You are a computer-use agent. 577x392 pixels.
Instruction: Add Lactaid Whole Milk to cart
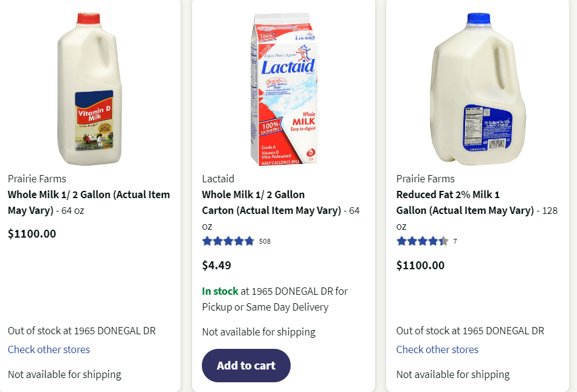(x=246, y=365)
